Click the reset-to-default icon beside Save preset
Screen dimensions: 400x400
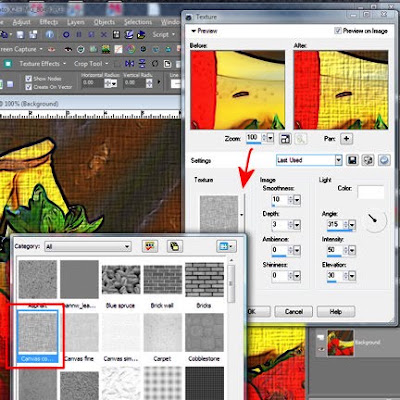(368, 160)
